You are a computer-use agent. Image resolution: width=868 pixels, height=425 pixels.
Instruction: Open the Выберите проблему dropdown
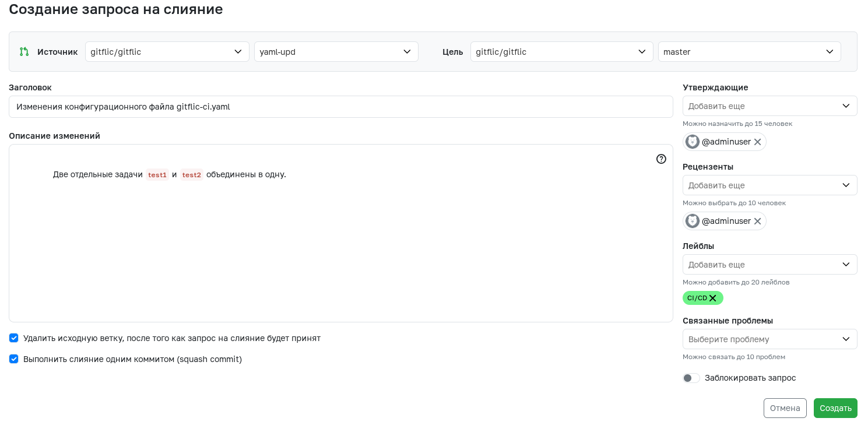(769, 339)
